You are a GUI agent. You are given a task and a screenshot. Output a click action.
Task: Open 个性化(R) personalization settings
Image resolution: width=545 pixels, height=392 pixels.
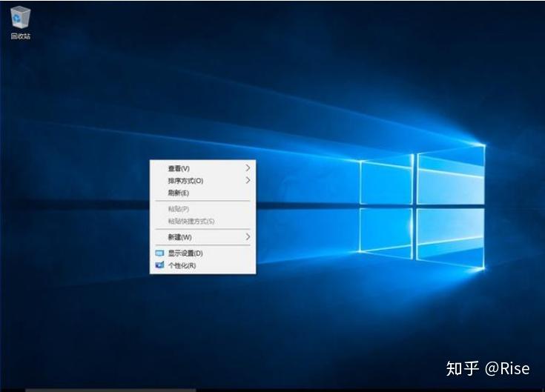click(202, 265)
